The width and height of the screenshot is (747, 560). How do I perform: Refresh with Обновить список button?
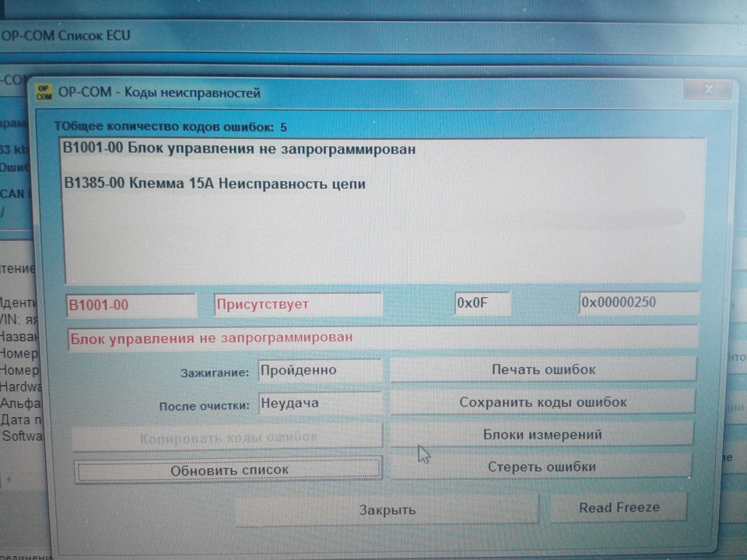pos(229,470)
